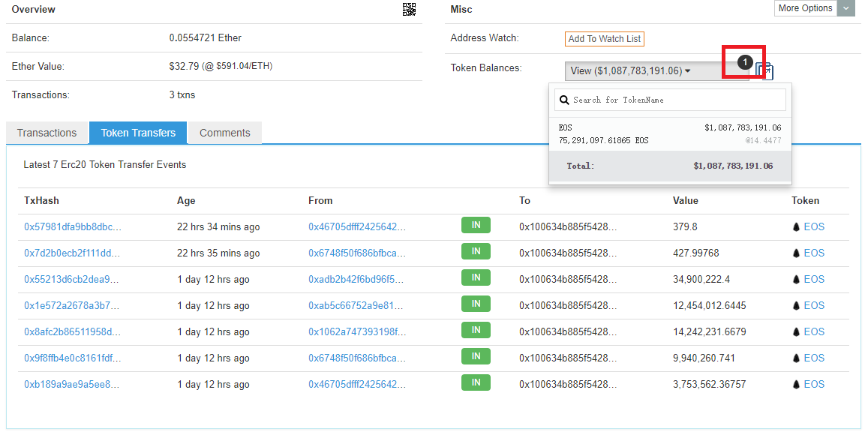Open EOS token link in the 14,242,231.6679 row

(814, 332)
